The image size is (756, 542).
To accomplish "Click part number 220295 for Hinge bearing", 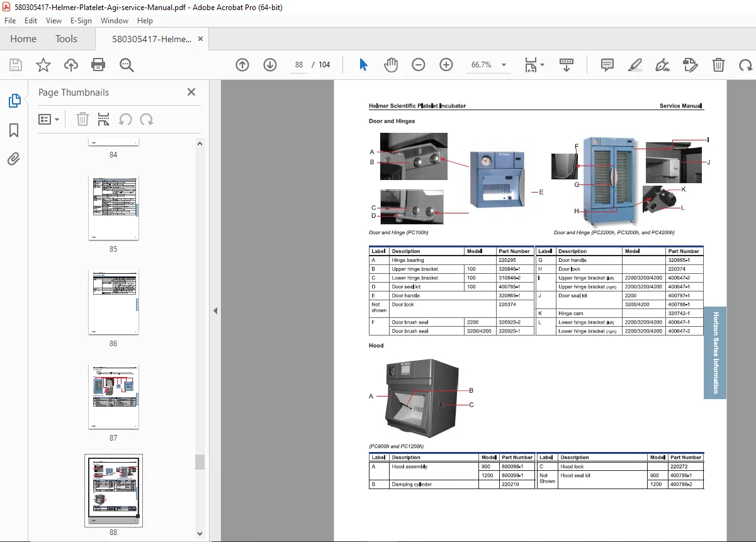I will pyautogui.click(x=507, y=260).
